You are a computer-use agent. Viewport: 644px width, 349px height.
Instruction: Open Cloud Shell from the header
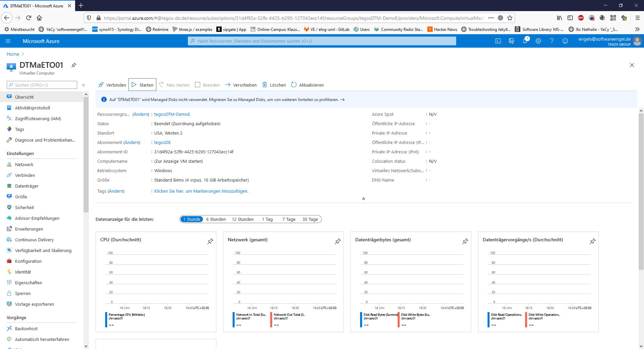pos(498,41)
